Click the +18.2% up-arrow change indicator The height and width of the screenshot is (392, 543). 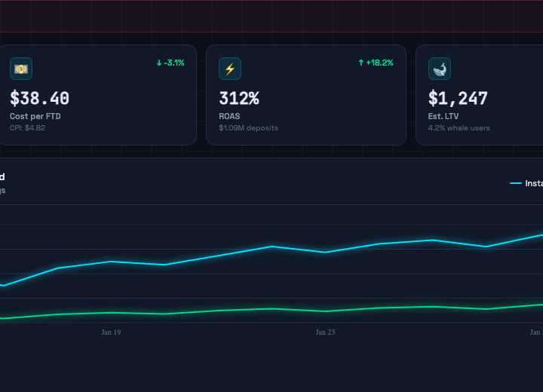(376, 63)
